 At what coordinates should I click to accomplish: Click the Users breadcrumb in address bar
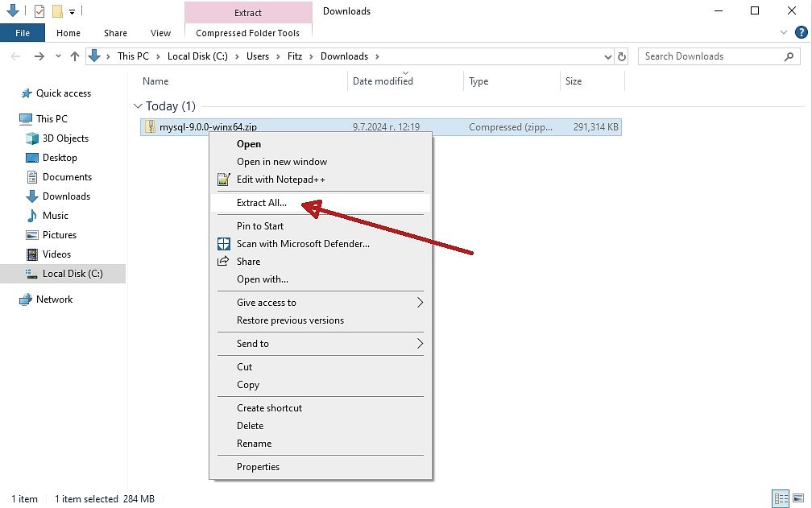point(258,56)
